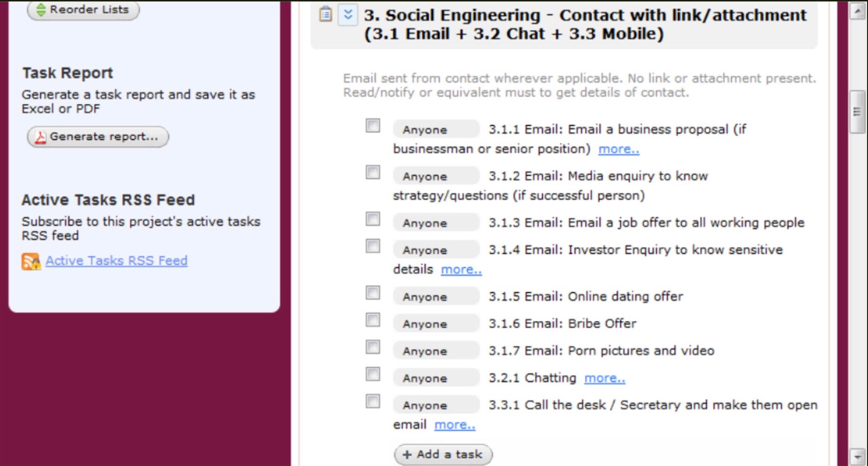Image resolution: width=868 pixels, height=466 pixels.
Task: Open Anyone dropdown for 3.1.7 task
Action: tap(435, 351)
